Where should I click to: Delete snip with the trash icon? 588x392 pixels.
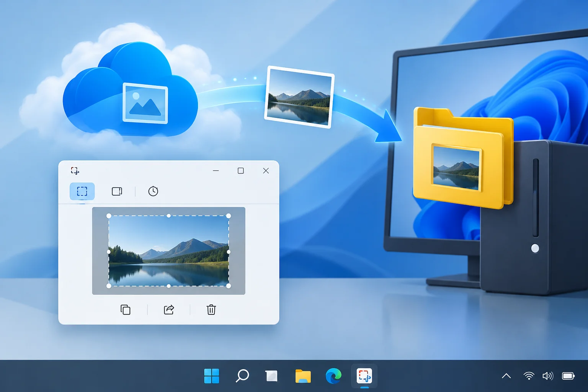coord(211,309)
